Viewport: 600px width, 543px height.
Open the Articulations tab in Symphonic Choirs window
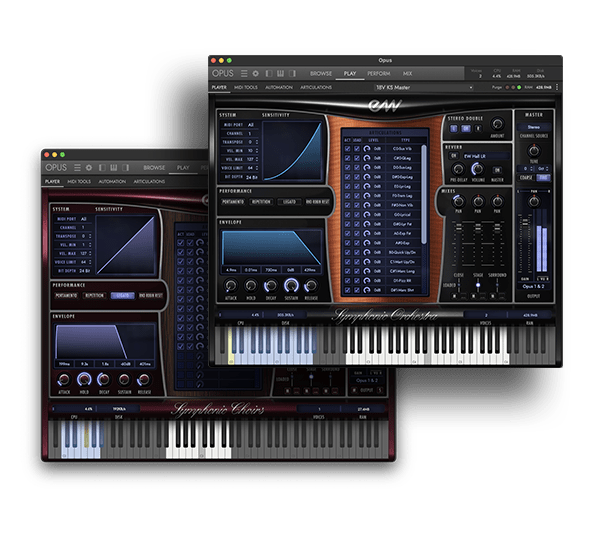click(x=149, y=182)
